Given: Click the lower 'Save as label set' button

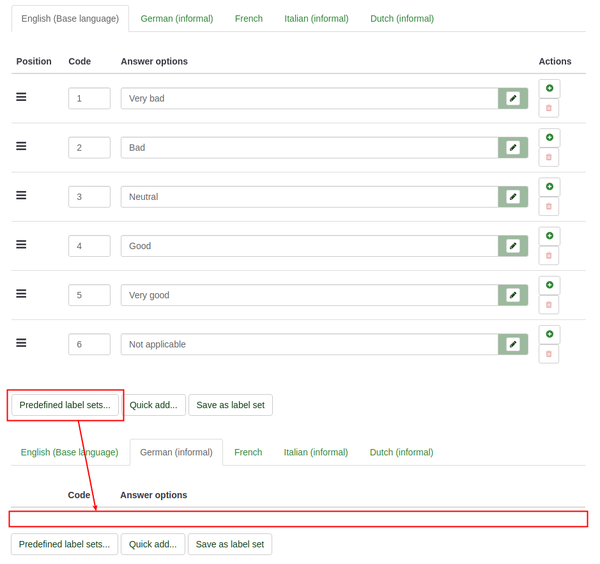Looking at the screenshot, I should (230, 544).
